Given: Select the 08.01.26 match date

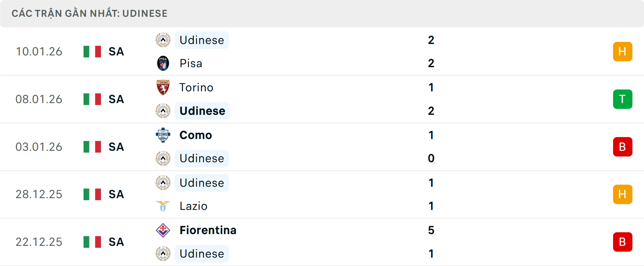Looking at the screenshot, I should (39, 99).
